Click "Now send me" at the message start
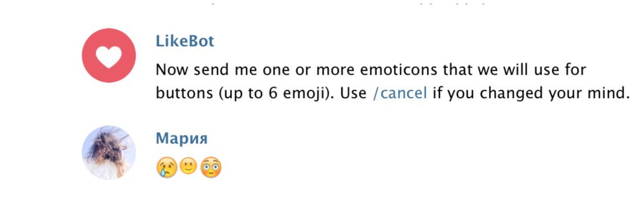 pos(201,70)
